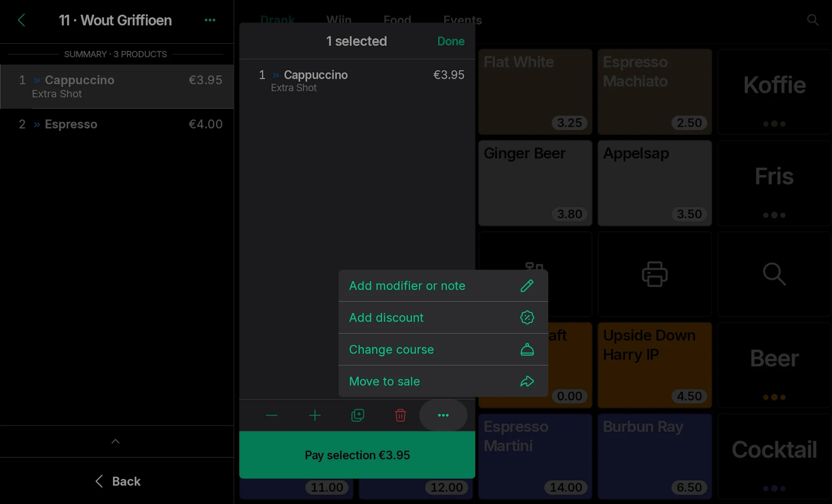Image resolution: width=832 pixels, height=504 pixels.
Task: Tap Done to finish the selection
Action: [450, 41]
